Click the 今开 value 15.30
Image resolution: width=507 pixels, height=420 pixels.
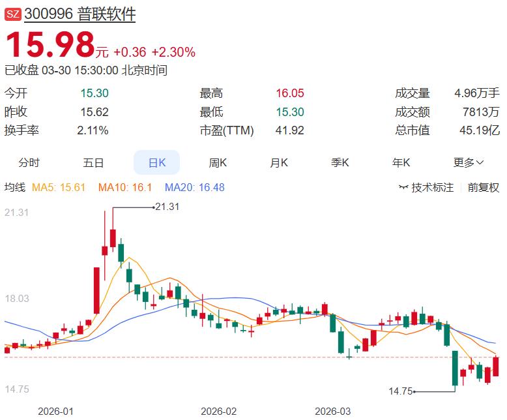[94, 93]
